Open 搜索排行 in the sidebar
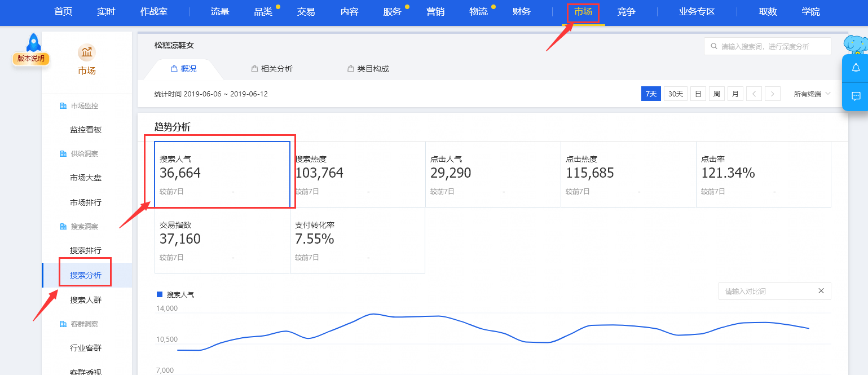 (x=86, y=250)
